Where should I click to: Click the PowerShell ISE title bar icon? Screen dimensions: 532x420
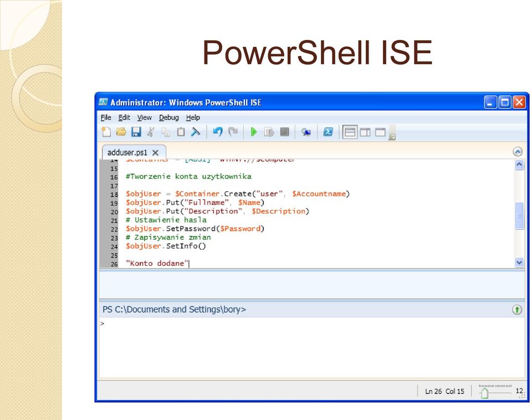coord(103,102)
